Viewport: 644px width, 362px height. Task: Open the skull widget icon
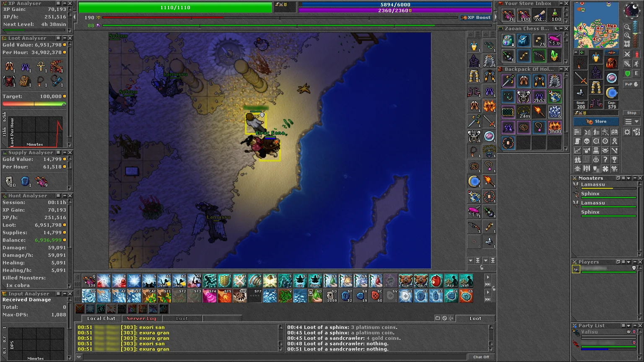(587, 141)
